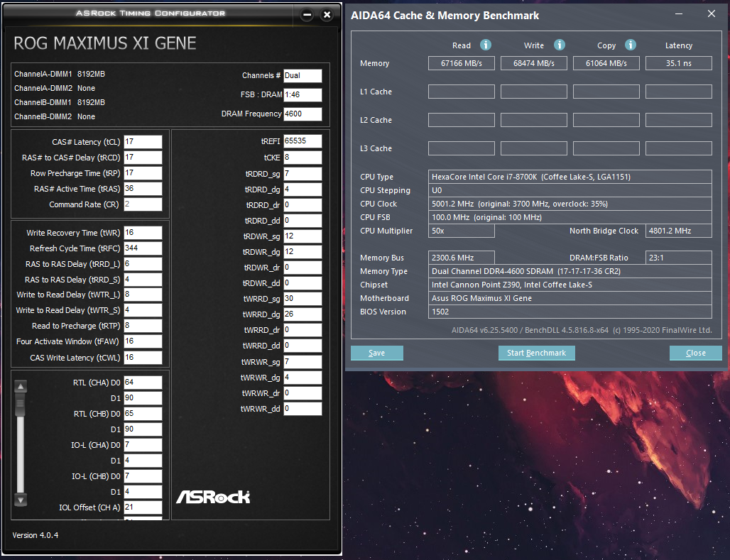Click the Read info icon in AIDA64

click(486, 45)
